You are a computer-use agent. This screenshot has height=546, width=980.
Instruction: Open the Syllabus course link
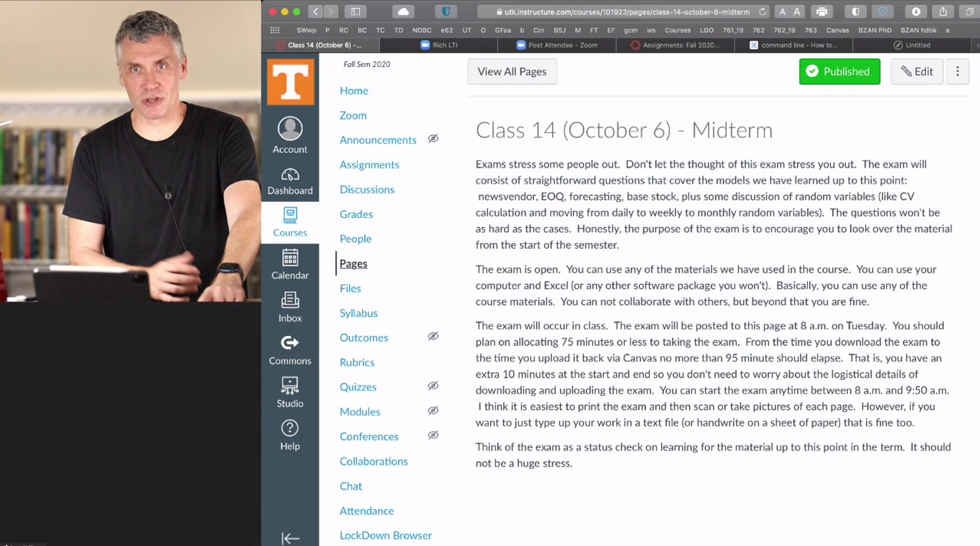click(x=358, y=313)
